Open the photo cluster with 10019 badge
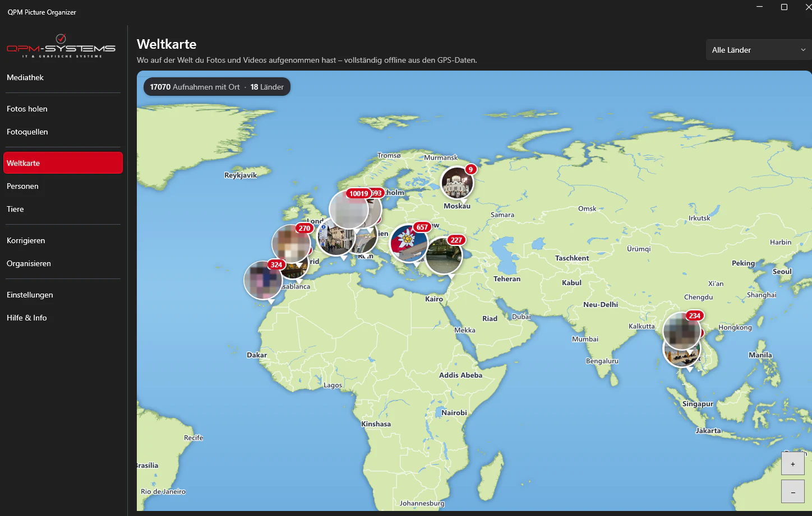The height and width of the screenshot is (516, 812). (349, 210)
